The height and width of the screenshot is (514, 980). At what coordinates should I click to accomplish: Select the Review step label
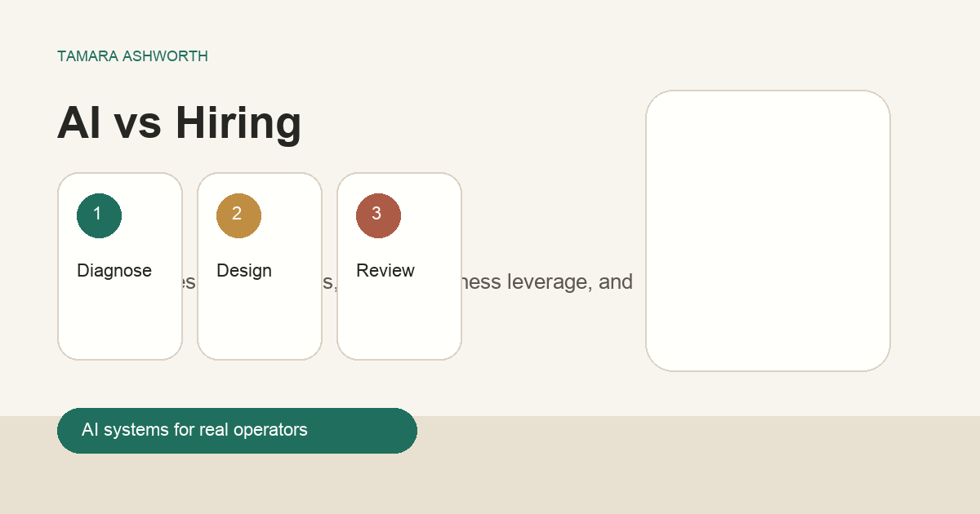click(x=385, y=271)
